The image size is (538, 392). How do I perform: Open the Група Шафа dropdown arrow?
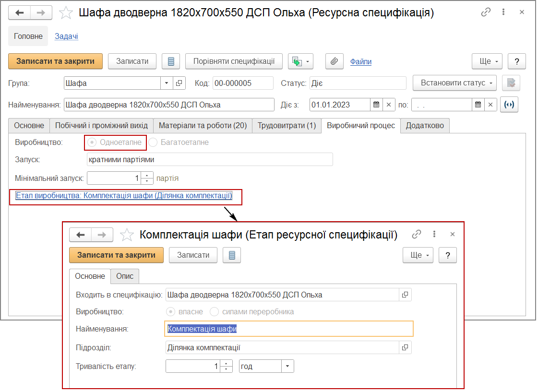167,83
